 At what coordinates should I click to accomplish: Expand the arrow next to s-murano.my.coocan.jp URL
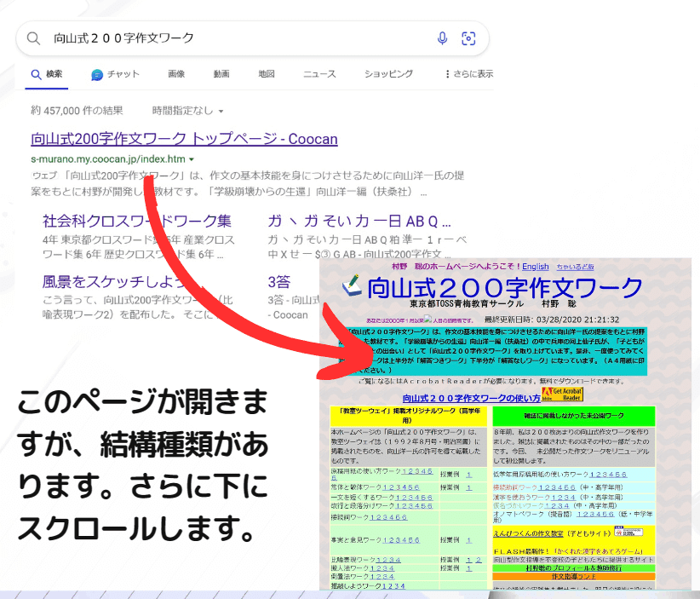[192, 159]
